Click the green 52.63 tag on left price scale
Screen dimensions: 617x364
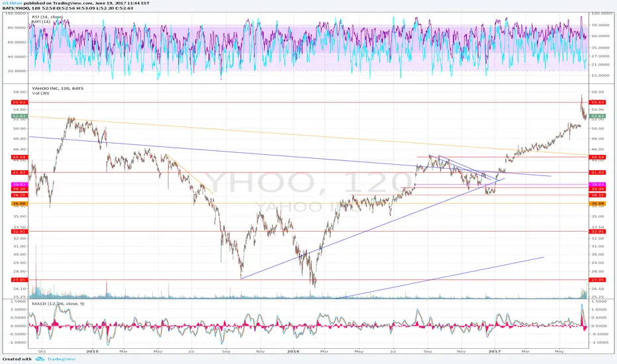click(19, 116)
